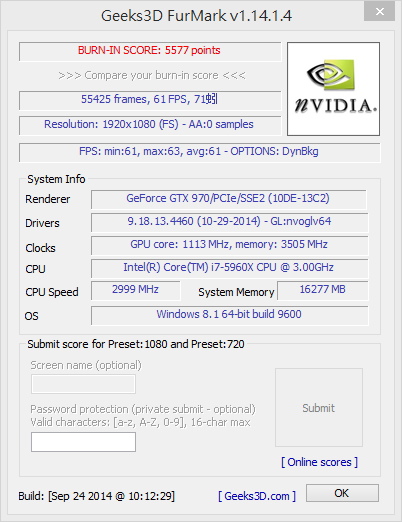Click the FPS min:61 max:63 field
Screen dimensions: 402x522
tap(199, 152)
